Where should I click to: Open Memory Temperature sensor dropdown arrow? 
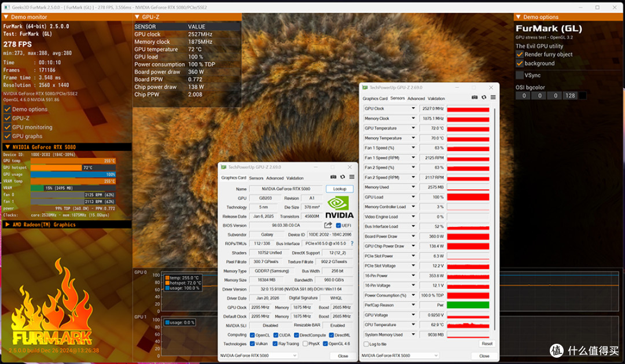[x=413, y=138]
